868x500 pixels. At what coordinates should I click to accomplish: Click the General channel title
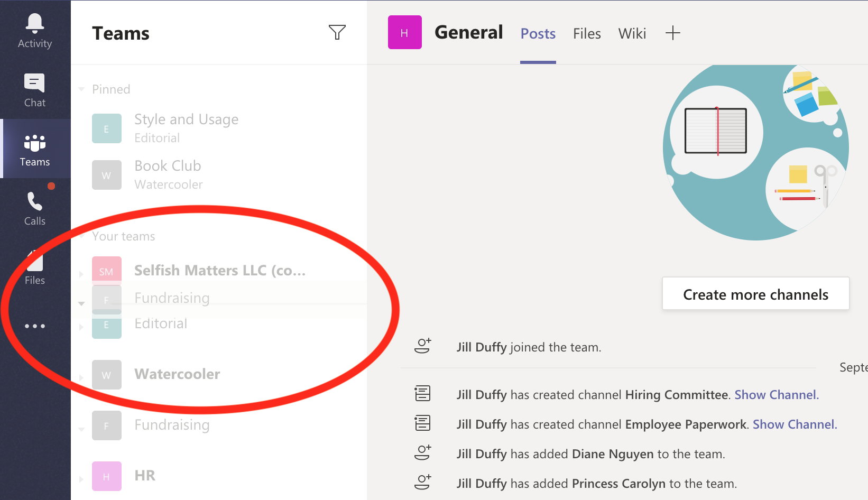coord(468,32)
